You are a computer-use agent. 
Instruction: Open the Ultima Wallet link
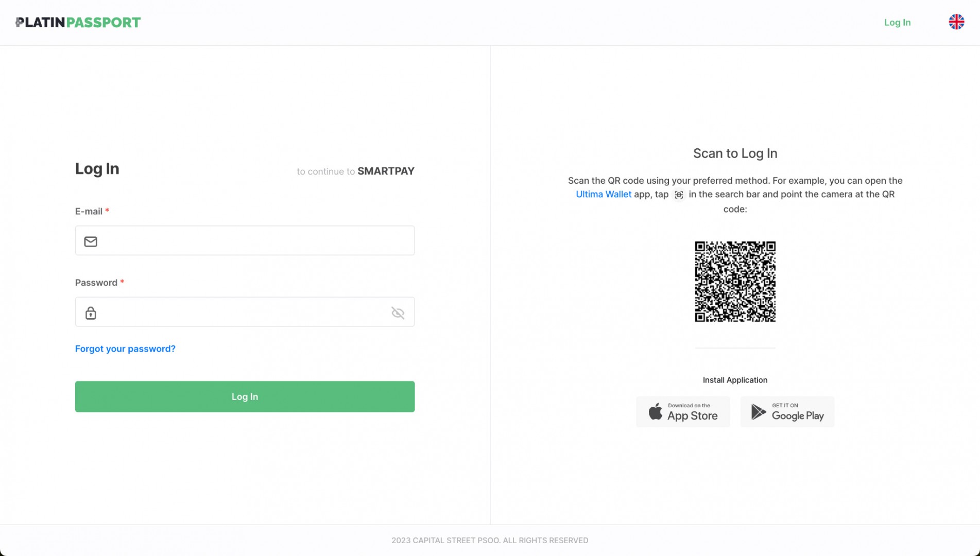[x=603, y=194]
